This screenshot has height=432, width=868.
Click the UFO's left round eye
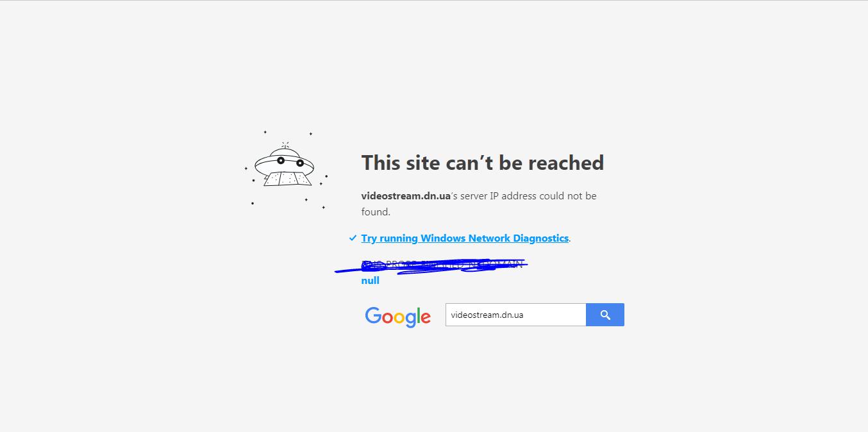[281, 160]
